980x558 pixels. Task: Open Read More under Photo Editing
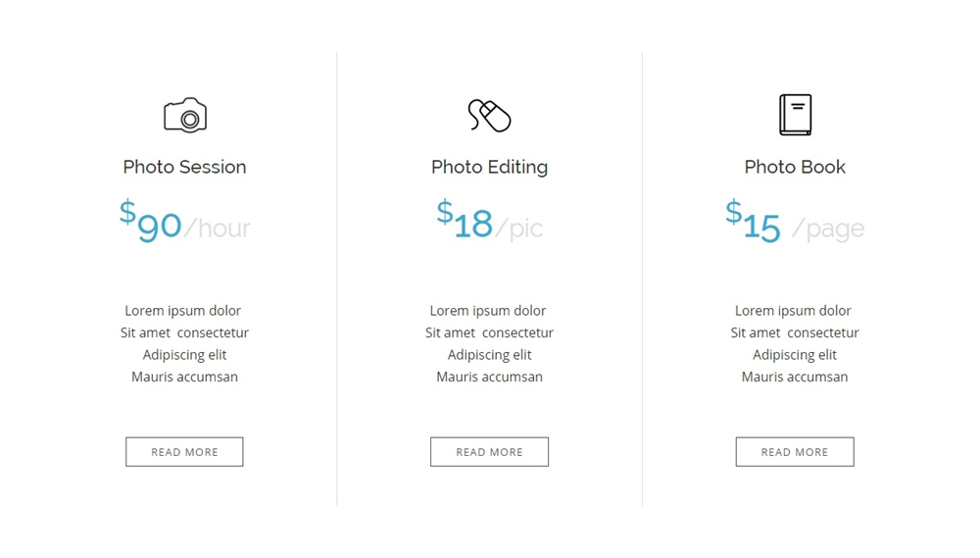coord(489,452)
